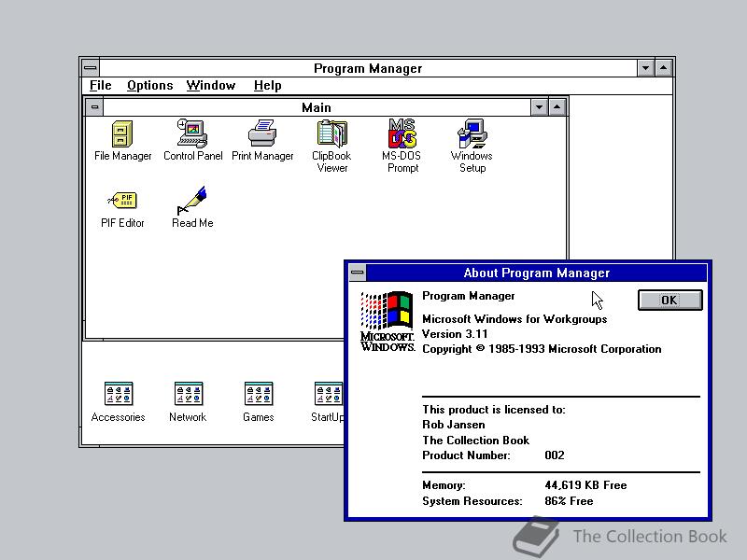Open the Help menu

tap(267, 85)
